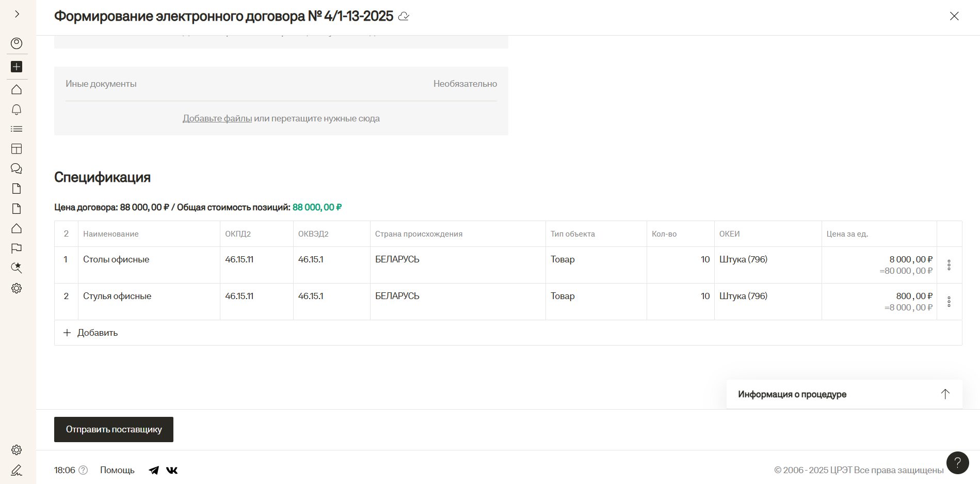Click the time info question mark icon
980x484 pixels.
pyautogui.click(x=83, y=470)
